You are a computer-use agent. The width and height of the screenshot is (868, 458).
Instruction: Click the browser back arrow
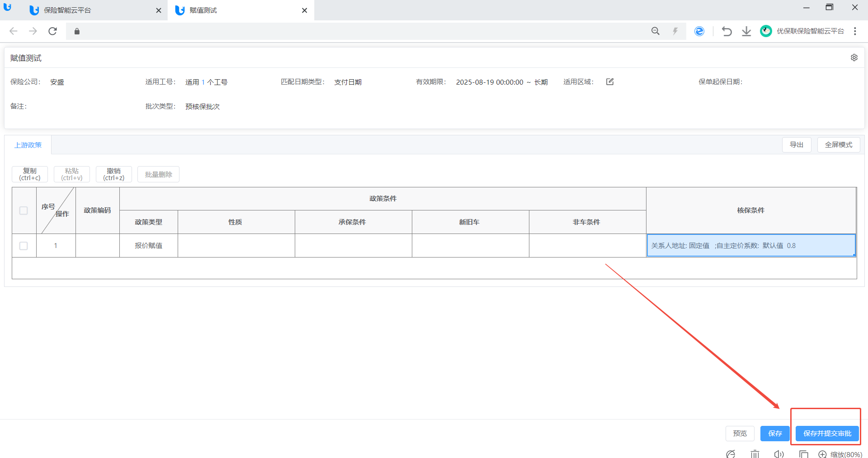(14, 31)
